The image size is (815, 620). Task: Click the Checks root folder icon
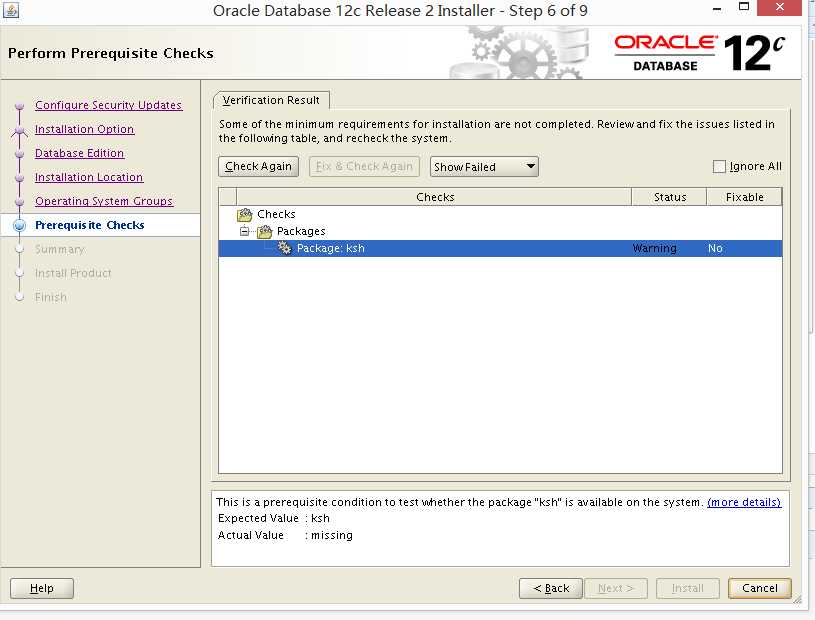[244, 214]
